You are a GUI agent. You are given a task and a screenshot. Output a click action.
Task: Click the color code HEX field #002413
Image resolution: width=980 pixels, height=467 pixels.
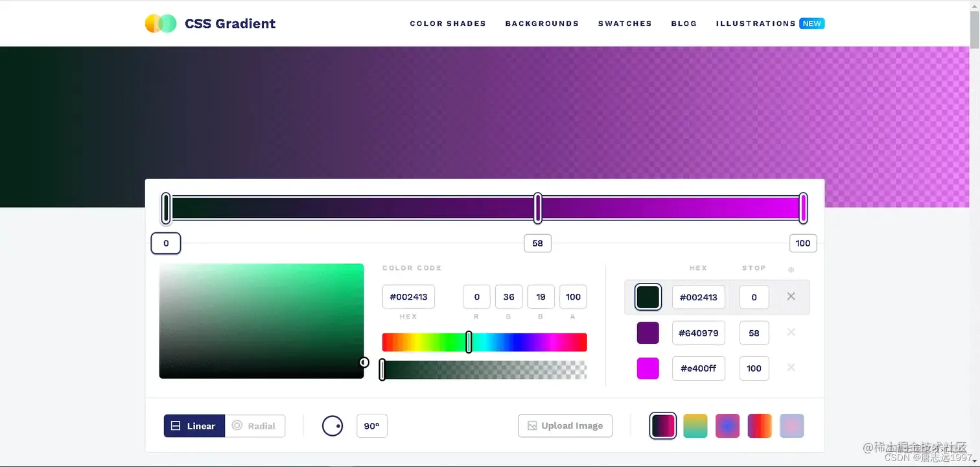click(x=408, y=297)
